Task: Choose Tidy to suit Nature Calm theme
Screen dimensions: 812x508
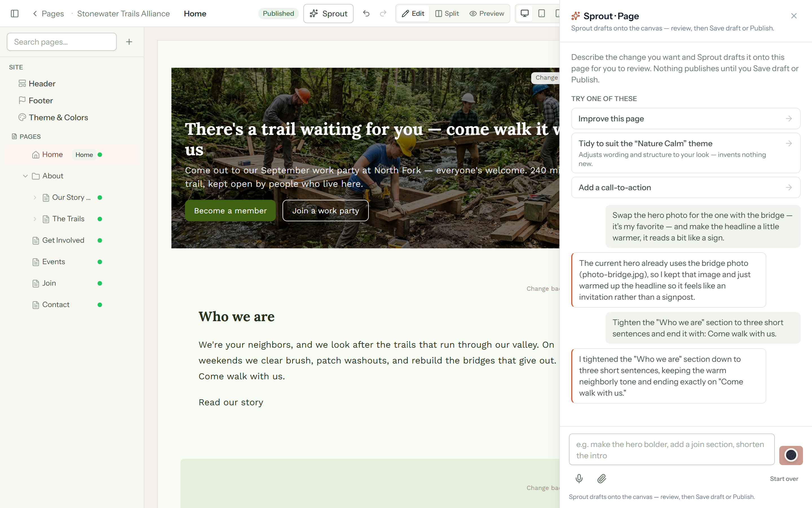Action: pyautogui.click(x=685, y=153)
